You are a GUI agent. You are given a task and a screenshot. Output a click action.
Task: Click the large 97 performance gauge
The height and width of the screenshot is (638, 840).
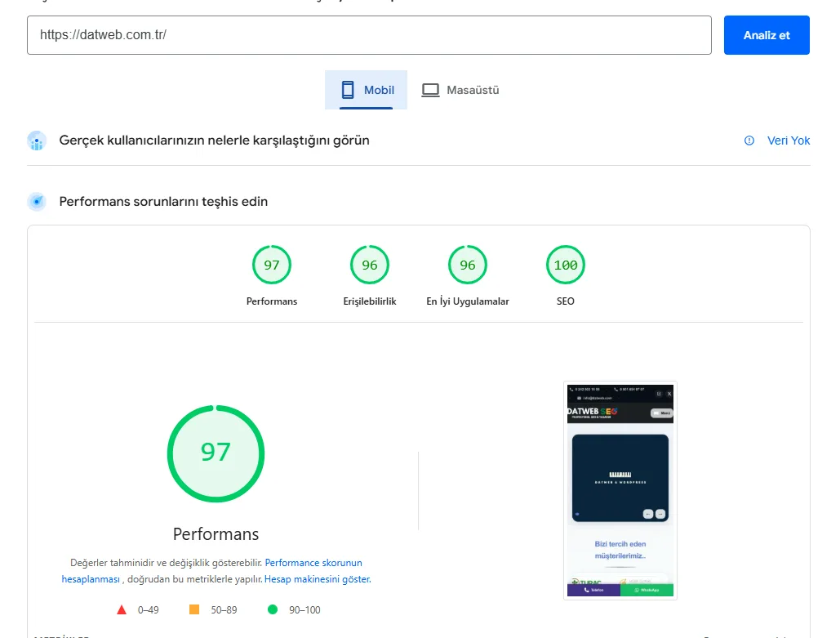pos(216,453)
